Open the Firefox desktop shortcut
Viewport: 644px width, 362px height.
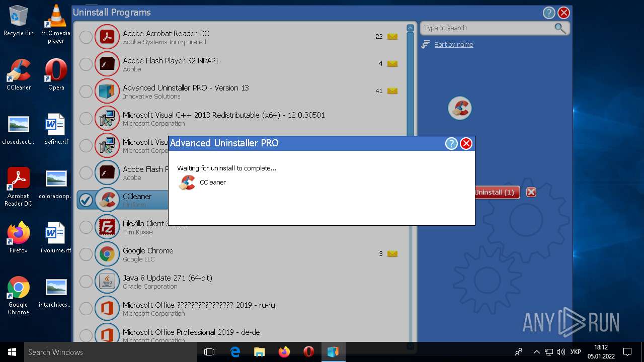pos(19,237)
